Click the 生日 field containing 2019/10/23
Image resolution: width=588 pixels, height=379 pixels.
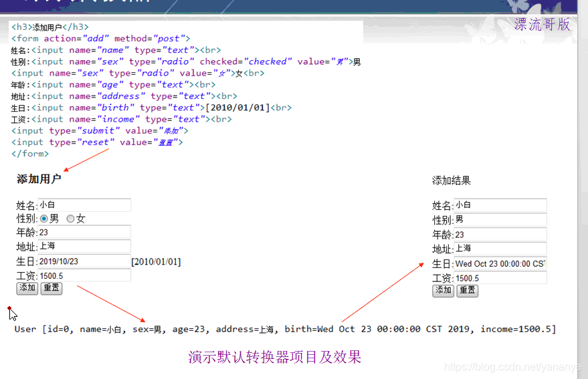84,261
